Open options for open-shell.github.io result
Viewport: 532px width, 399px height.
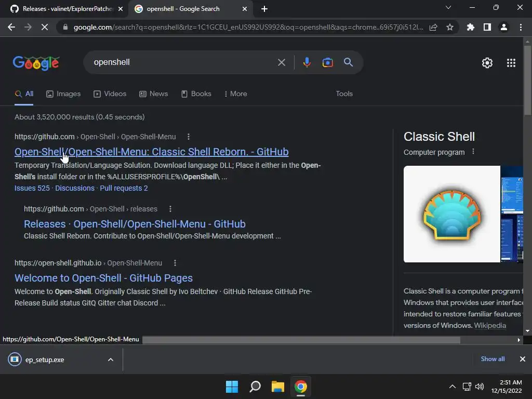click(175, 263)
